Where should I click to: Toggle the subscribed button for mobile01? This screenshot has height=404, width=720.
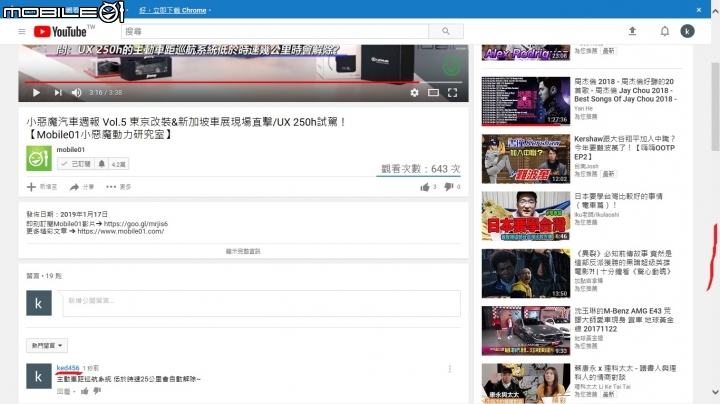(76, 164)
